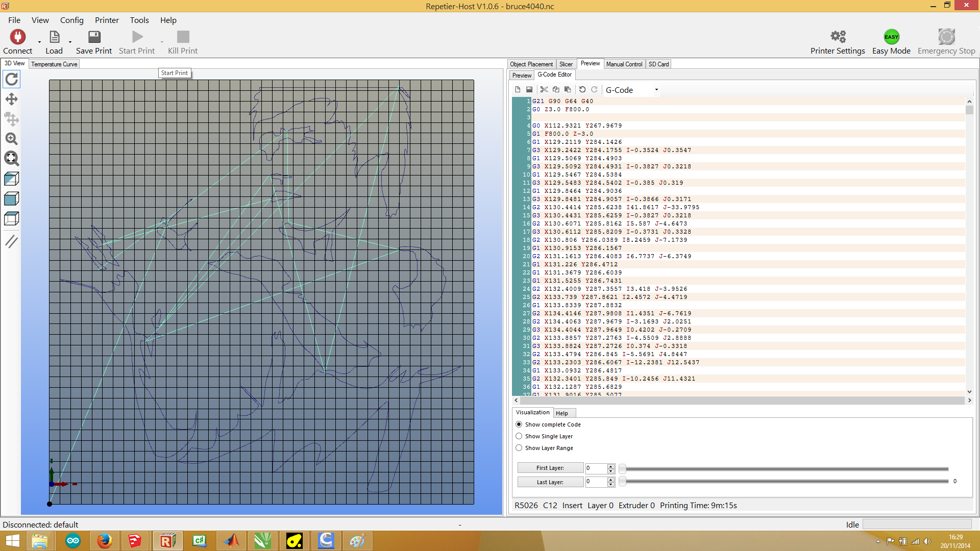980x551 pixels.
Task: Select the zoom view tool
Action: (11, 139)
